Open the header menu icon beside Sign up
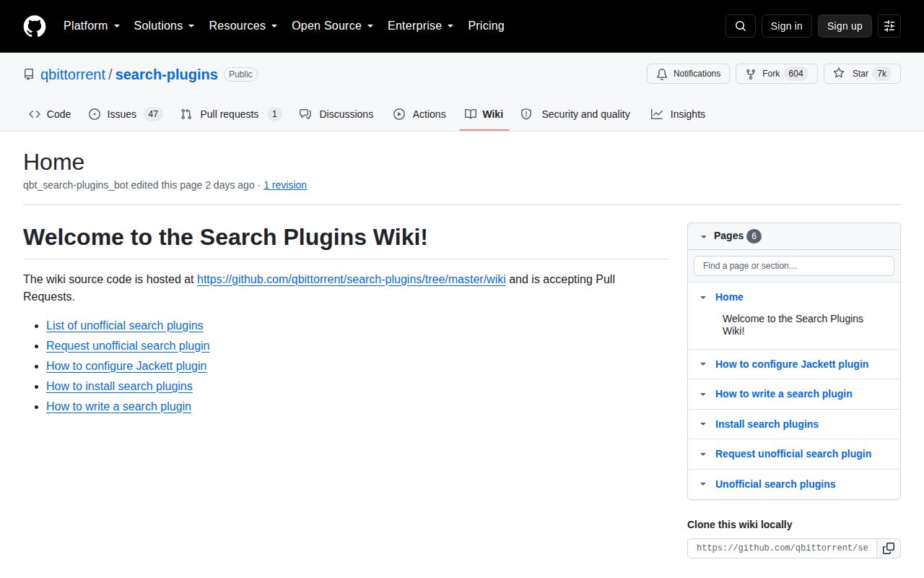924x578 pixels. tap(889, 26)
